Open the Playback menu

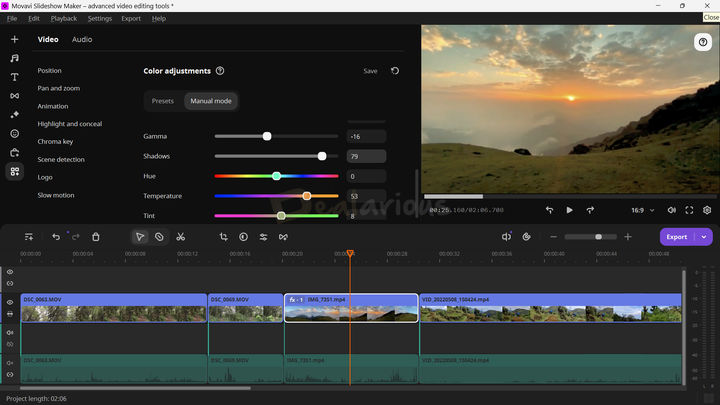(x=64, y=18)
